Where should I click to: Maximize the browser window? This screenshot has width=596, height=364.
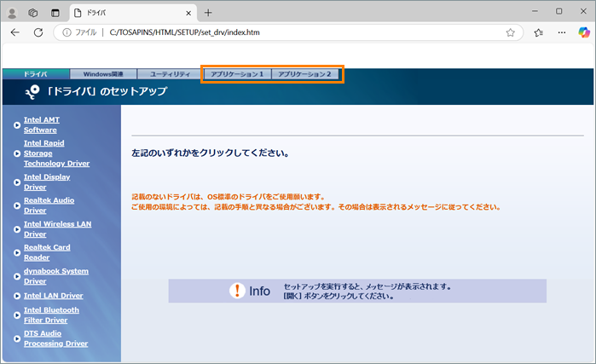[x=558, y=11]
